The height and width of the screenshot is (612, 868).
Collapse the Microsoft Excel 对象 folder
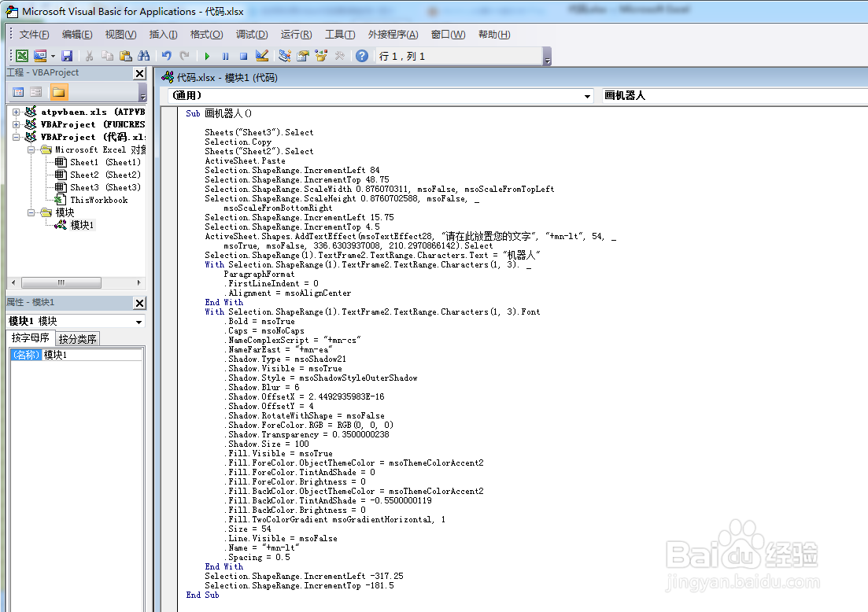pyautogui.click(x=31, y=149)
